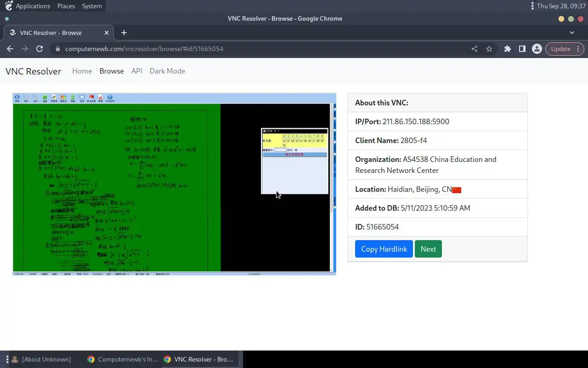Image resolution: width=588 pixels, height=368 pixels.
Task: Click the GNOME foot logo icon
Action: 8,6
